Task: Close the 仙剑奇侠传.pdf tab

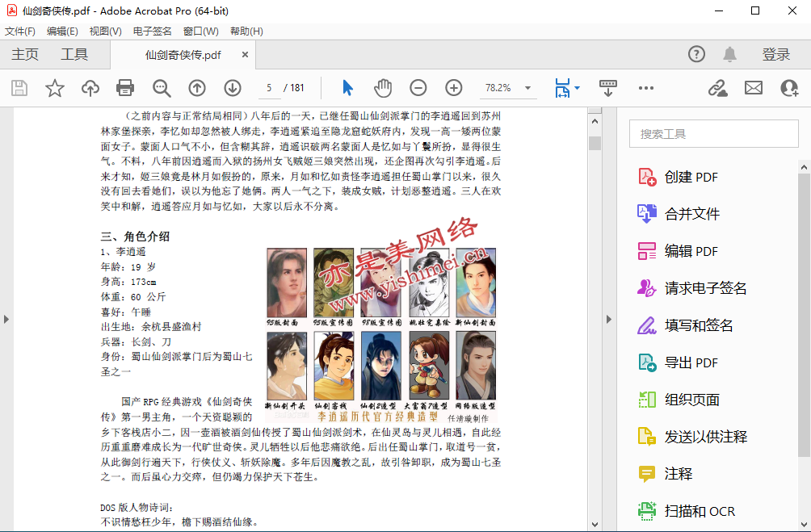Action: click(x=246, y=54)
